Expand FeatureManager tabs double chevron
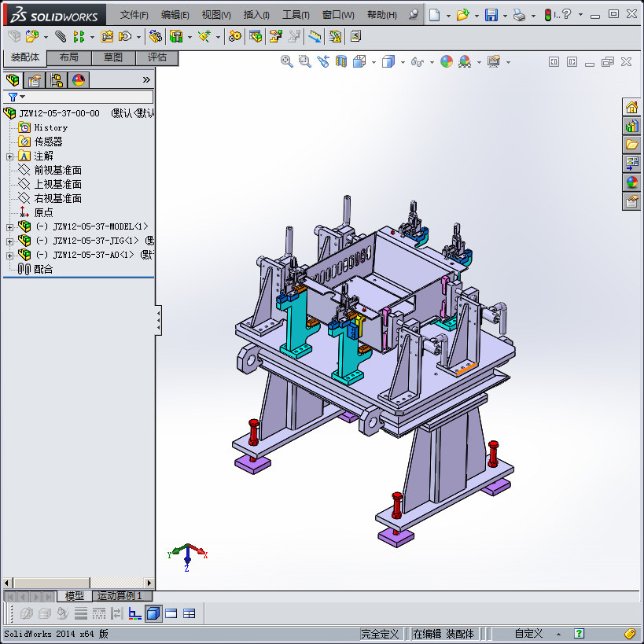The image size is (644, 644). [146, 80]
